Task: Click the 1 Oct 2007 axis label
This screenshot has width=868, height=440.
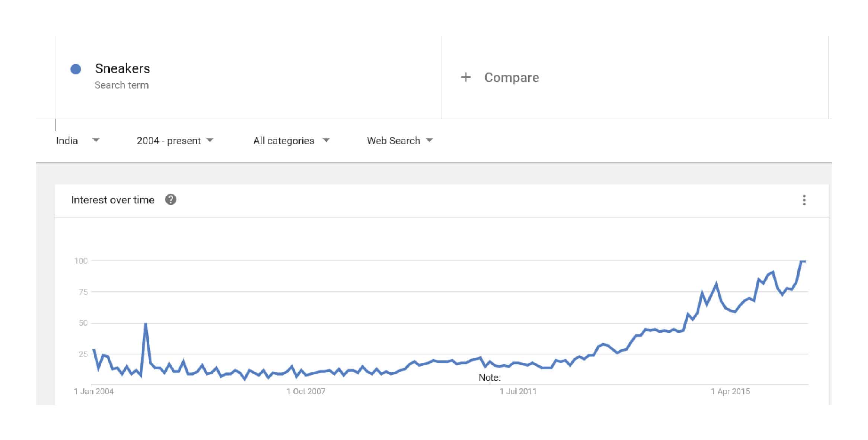Action: [305, 391]
